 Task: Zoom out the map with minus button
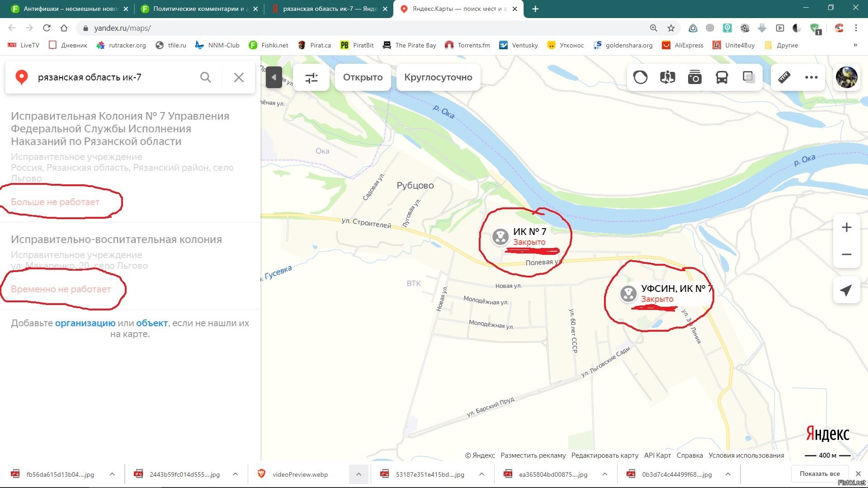[846, 254]
